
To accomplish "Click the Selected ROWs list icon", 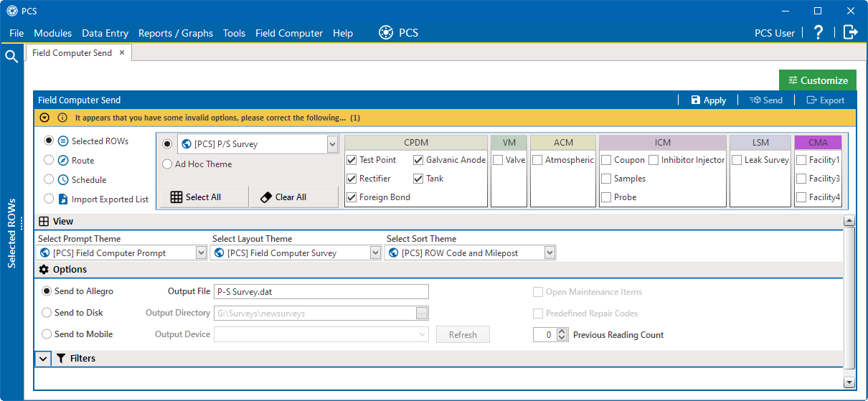I will click(x=63, y=141).
